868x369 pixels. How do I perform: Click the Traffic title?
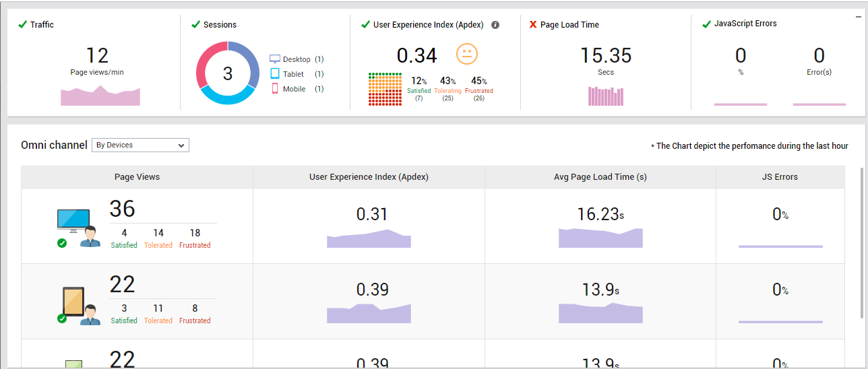42,25
